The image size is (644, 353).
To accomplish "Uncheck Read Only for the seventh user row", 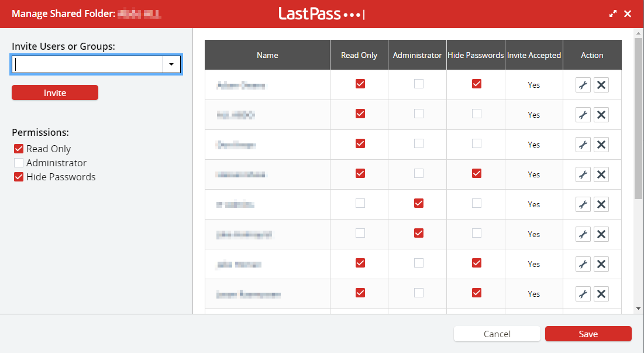I will pos(360,263).
